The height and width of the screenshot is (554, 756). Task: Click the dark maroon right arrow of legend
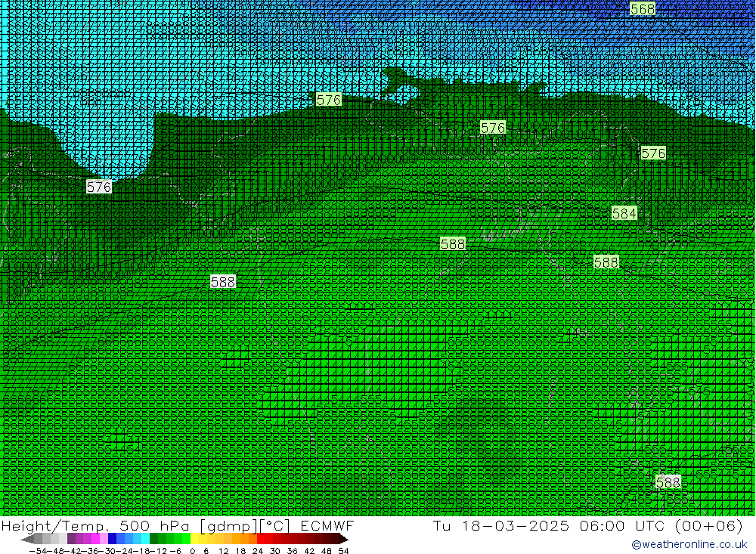(342, 539)
